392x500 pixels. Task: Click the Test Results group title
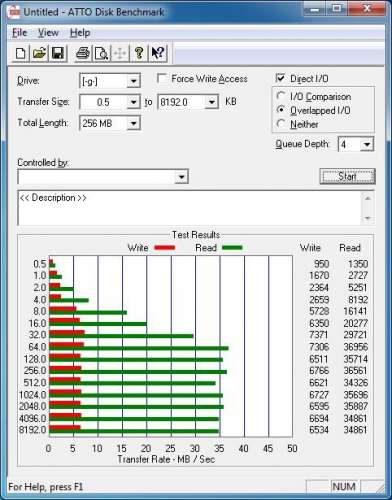(x=196, y=235)
